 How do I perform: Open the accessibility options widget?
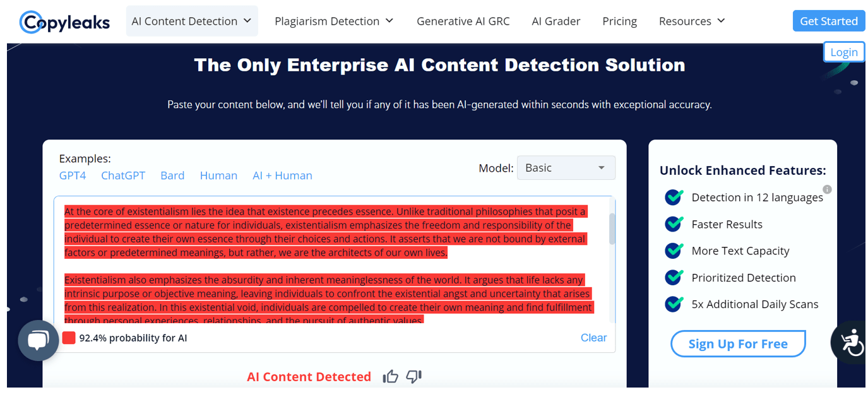pos(850,343)
